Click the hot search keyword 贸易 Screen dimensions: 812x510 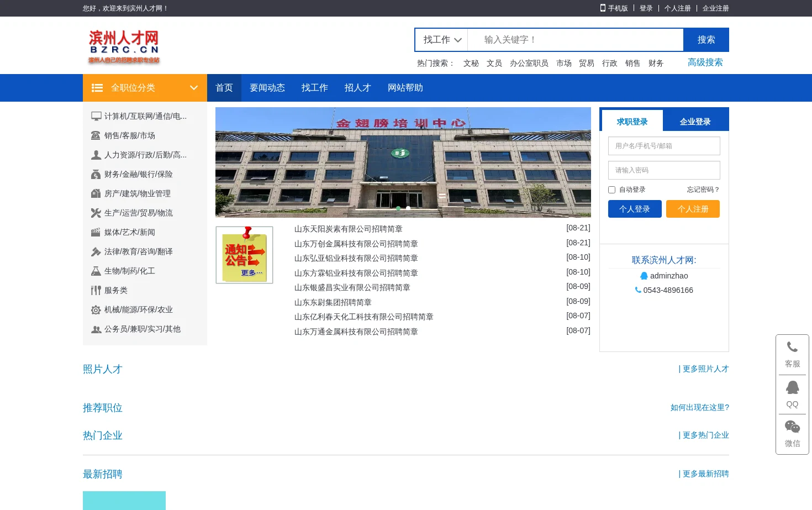click(587, 63)
